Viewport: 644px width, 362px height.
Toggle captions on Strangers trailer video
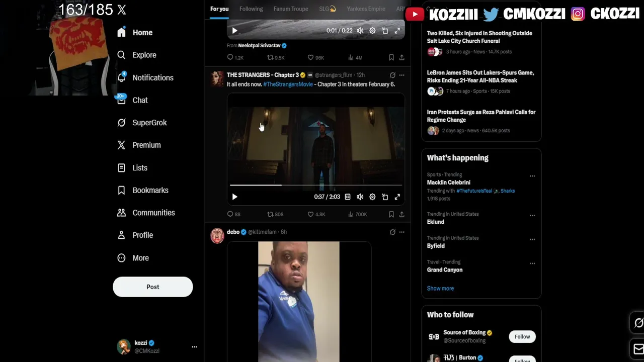click(348, 197)
